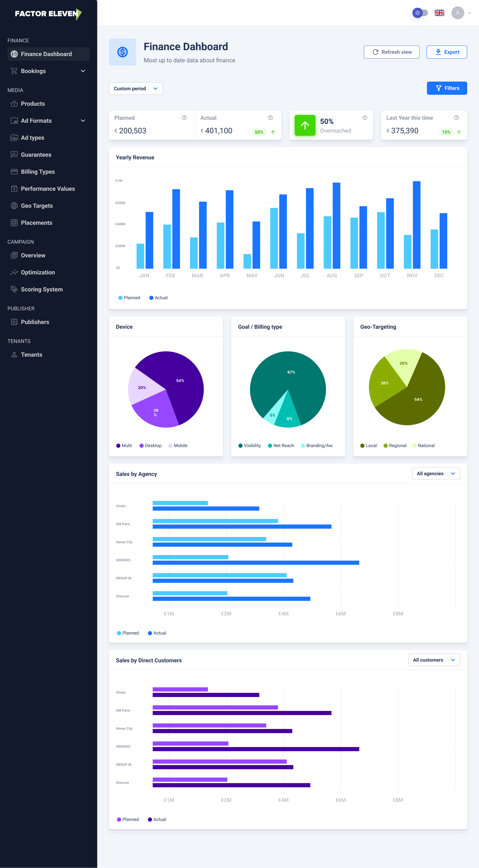Image resolution: width=479 pixels, height=868 pixels.
Task: Click the Campaign Overview icon
Action: pyautogui.click(x=14, y=255)
